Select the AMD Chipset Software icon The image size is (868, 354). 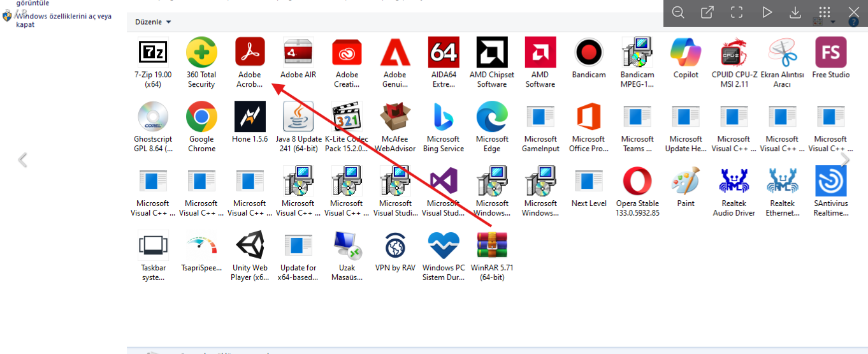coord(492,52)
